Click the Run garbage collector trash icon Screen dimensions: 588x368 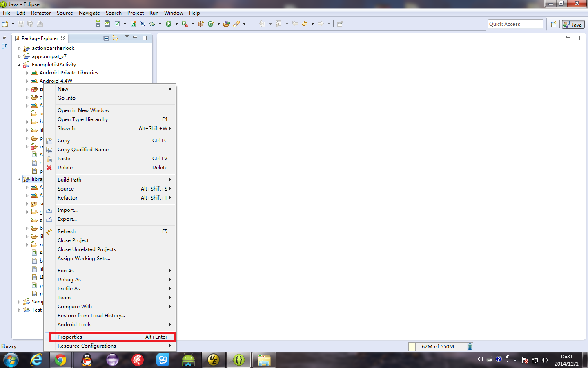pyautogui.click(x=470, y=346)
